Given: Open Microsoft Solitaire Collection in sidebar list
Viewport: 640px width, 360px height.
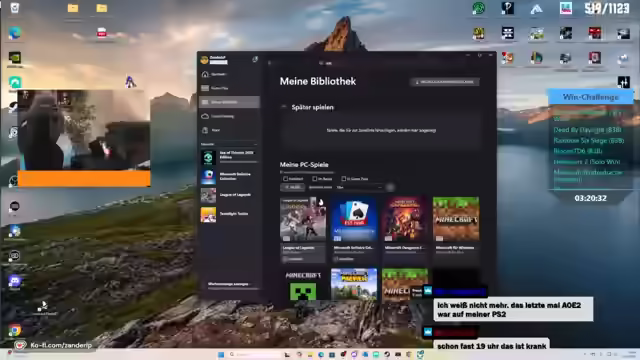Looking at the screenshot, I should (229, 176).
